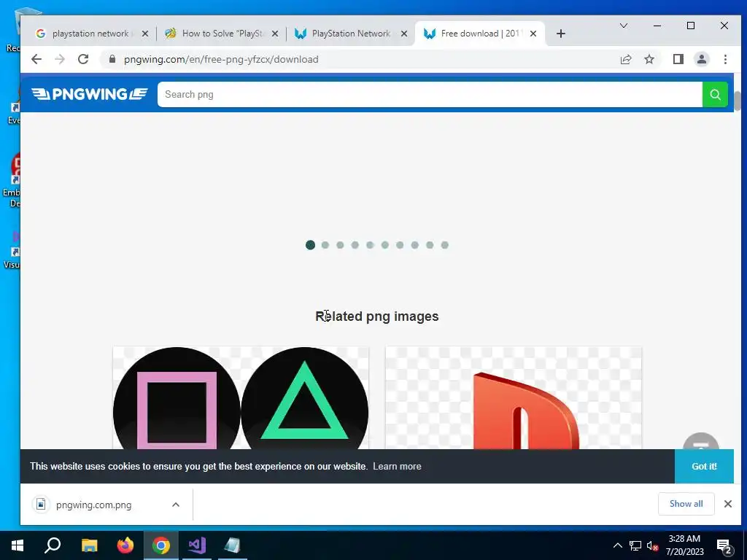
Task: Click the browser forward arrow
Action: coord(60,59)
